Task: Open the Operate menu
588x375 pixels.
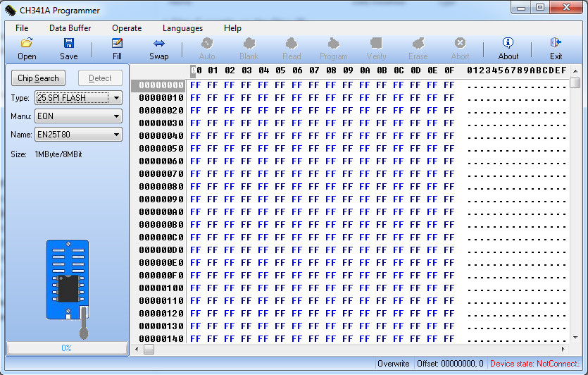Action: click(x=127, y=28)
